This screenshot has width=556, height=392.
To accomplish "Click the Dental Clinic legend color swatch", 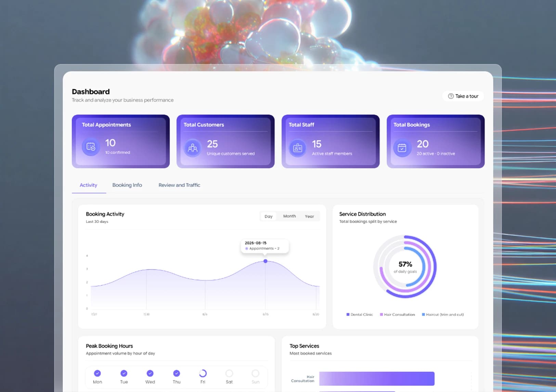I will [348, 314].
